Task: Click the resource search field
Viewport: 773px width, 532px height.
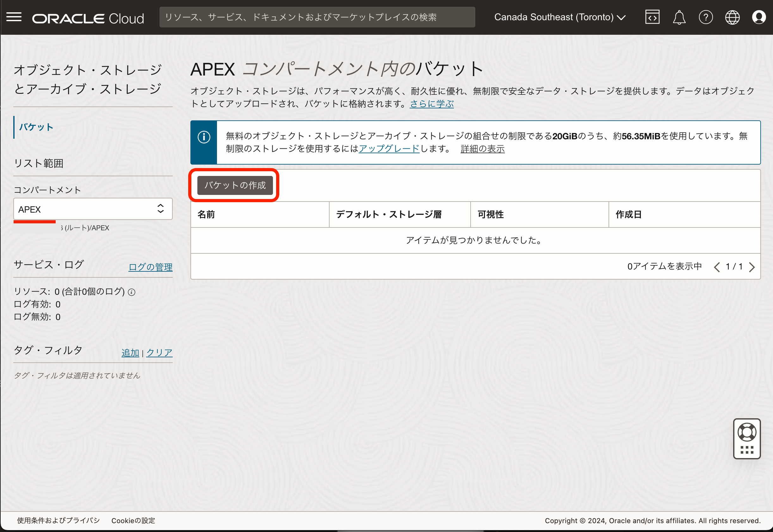Action: coord(317,17)
